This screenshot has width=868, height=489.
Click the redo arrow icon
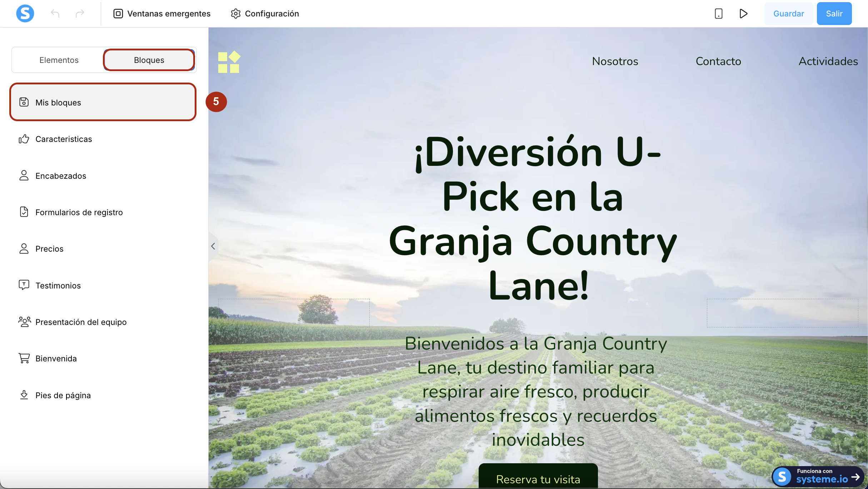pos(80,14)
